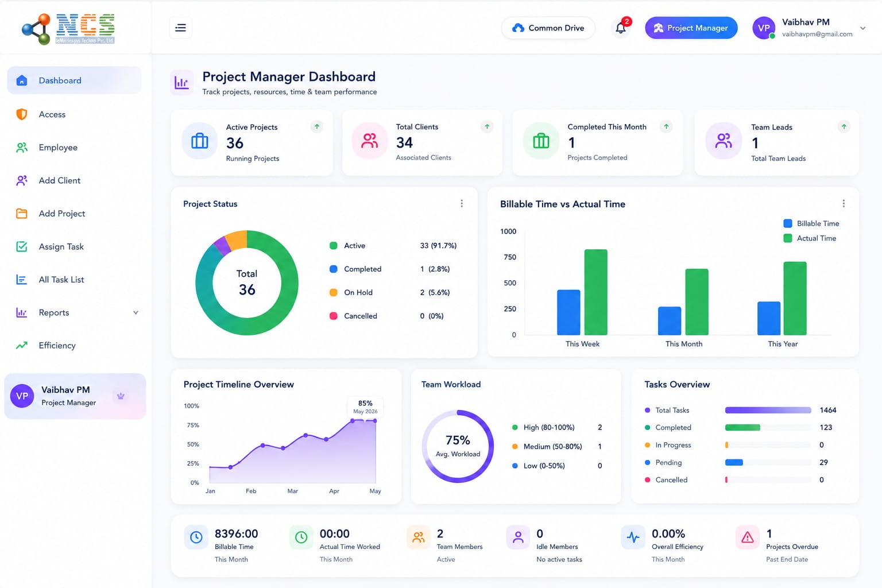Open the Employee menu item
This screenshot has height=588, width=882.
[74, 148]
